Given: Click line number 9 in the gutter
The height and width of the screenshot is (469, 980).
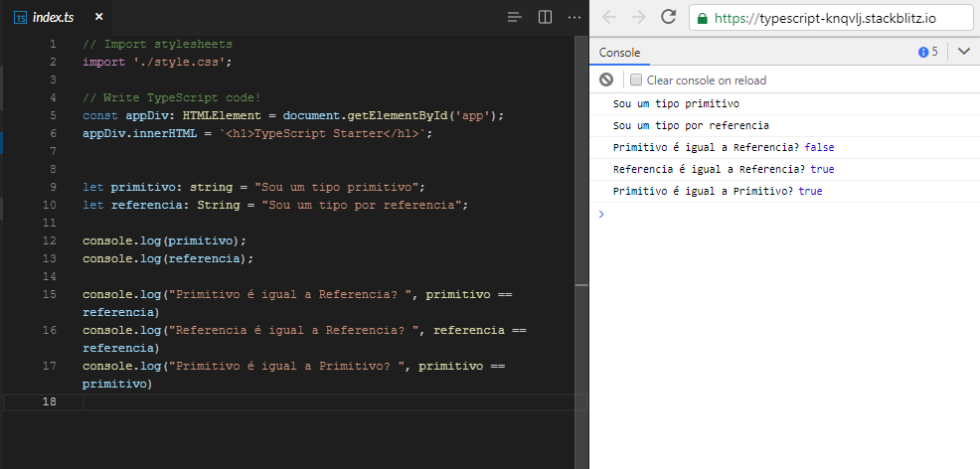Looking at the screenshot, I should point(52,187).
